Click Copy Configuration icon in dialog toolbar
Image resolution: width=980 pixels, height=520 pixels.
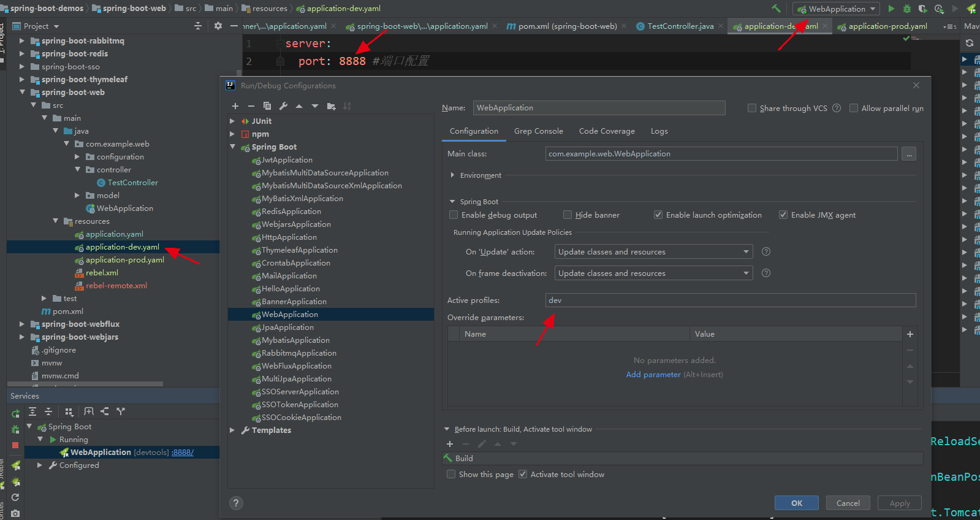(x=267, y=106)
